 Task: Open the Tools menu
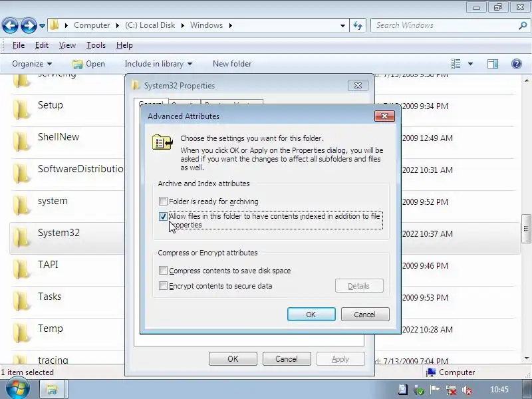click(x=96, y=45)
